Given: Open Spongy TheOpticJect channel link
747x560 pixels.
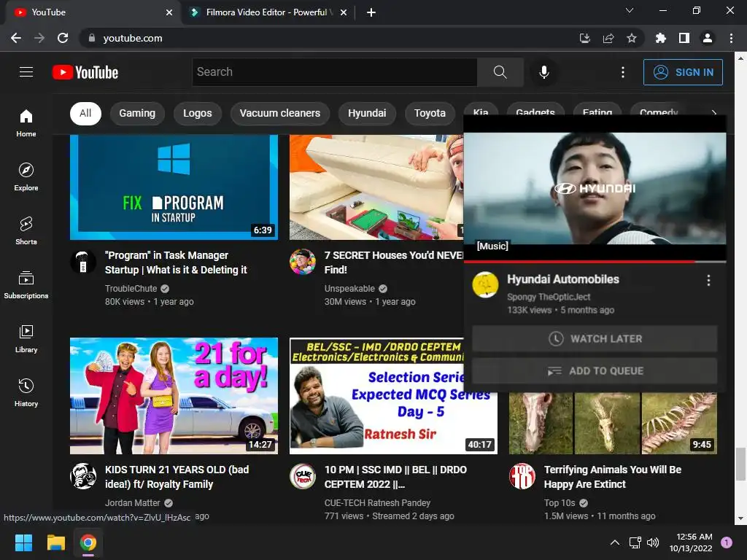Looking at the screenshot, I should [x=549, y=297].
